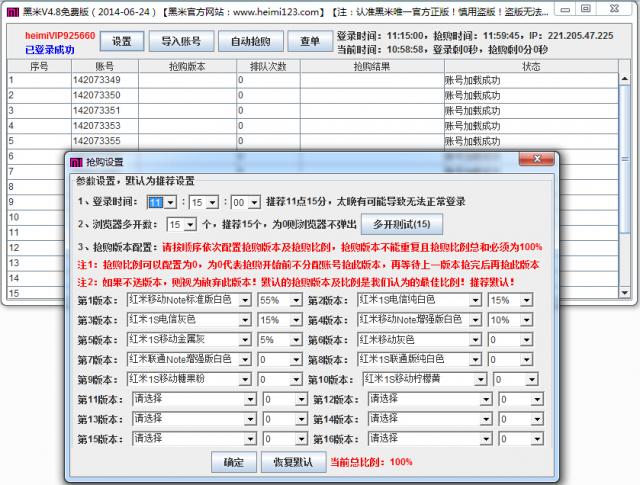
Task: Open 第15版本 ratio dropdown
Action: coord(285,439)
